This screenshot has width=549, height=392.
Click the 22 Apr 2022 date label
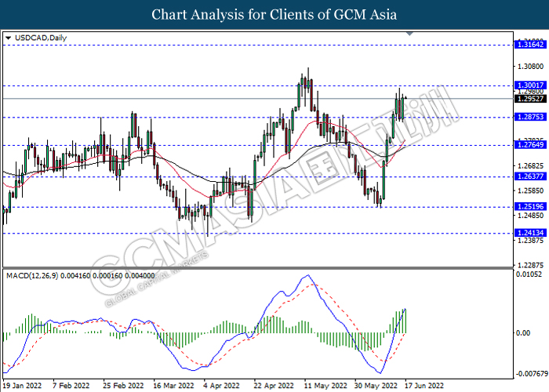point(274,386)
